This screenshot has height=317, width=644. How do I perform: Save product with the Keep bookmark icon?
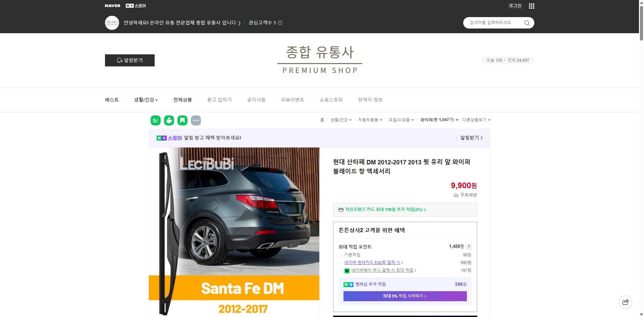click(x=182, y=120)
